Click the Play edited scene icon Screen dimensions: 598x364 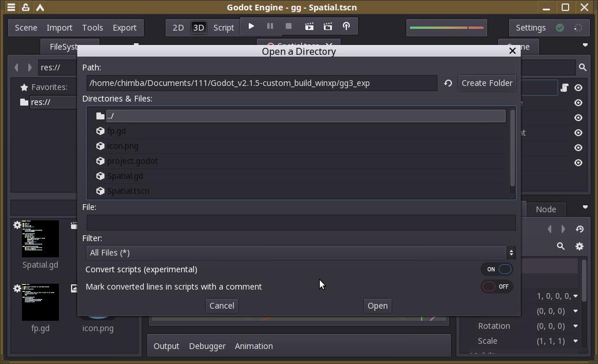click(x=309, y=27)
